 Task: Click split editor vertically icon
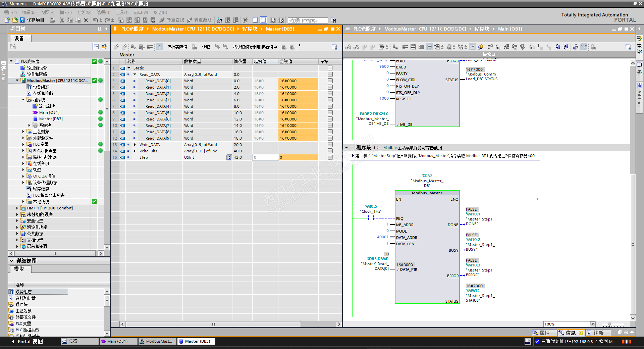point(263,20)
